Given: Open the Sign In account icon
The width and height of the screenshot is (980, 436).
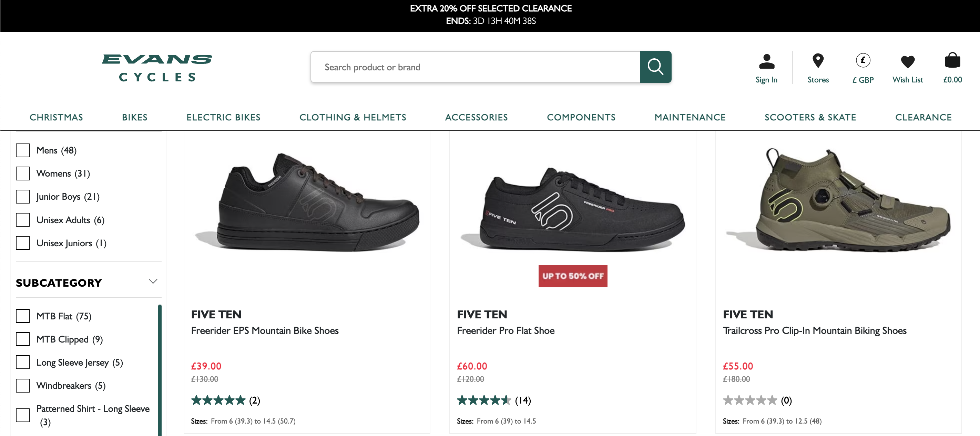Looking at the screenshot, I should [x=766, y=62].
